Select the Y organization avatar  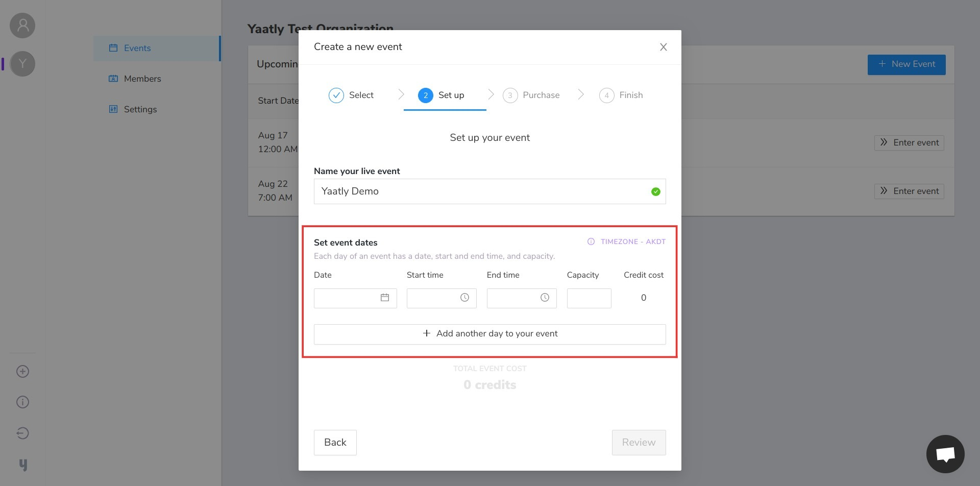(x=22, y=64)
